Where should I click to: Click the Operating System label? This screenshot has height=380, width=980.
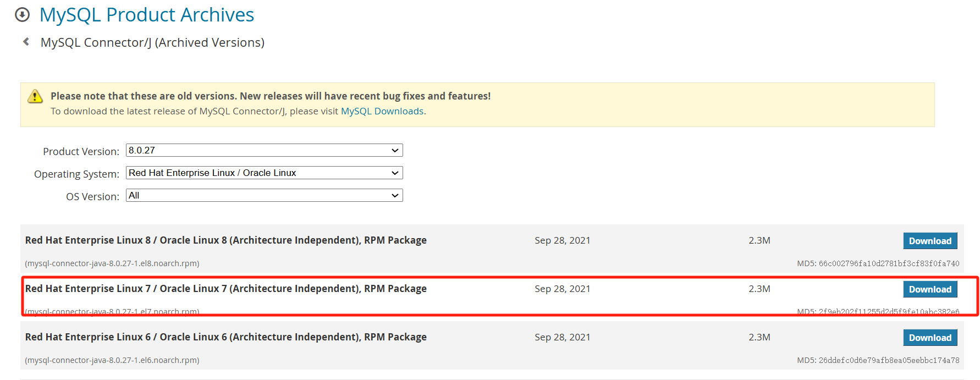coord(76,174)
